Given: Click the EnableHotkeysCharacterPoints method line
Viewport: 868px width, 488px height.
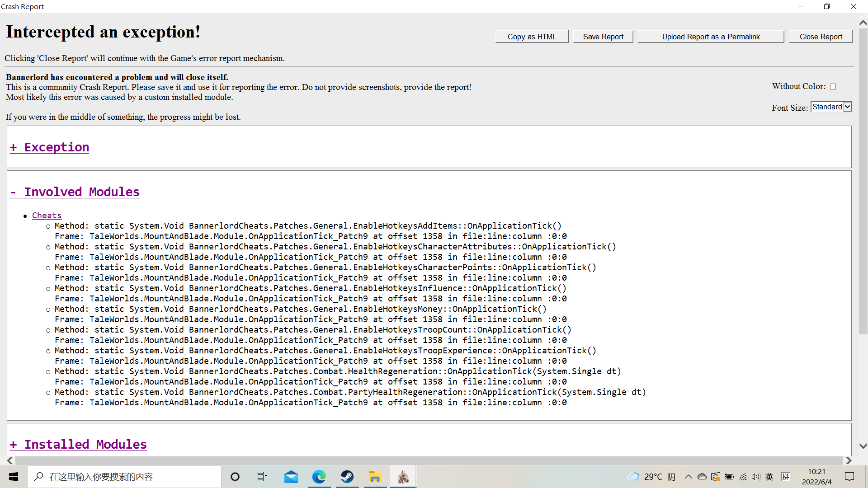Looking at the screenshot, I should coord(325,267).
